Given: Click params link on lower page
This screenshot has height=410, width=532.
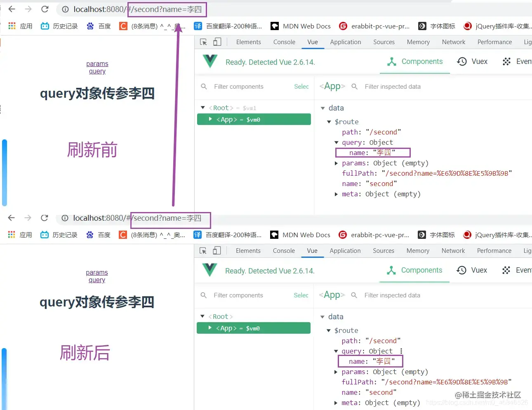Looking at the screenshot, I should click(x=97, y=273).
